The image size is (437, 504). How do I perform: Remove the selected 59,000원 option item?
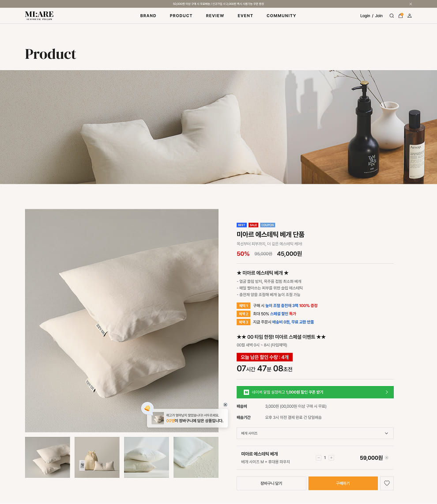click(x=387, y=458)
